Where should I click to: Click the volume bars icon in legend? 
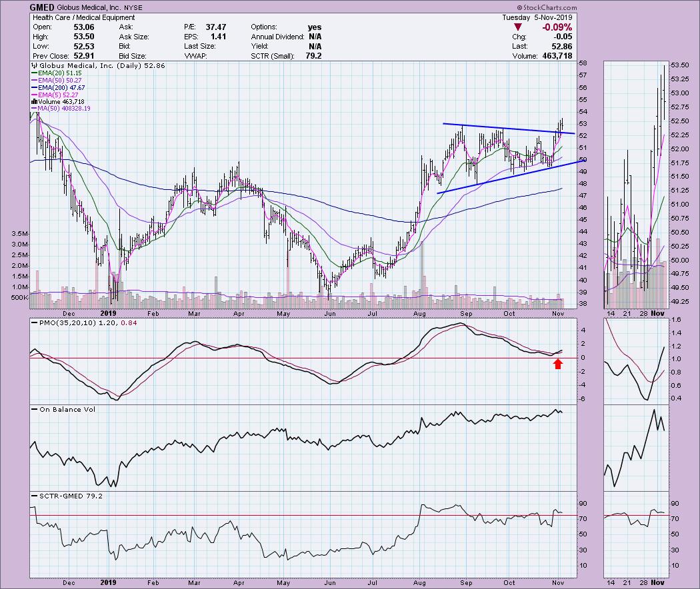pos(33,101)
